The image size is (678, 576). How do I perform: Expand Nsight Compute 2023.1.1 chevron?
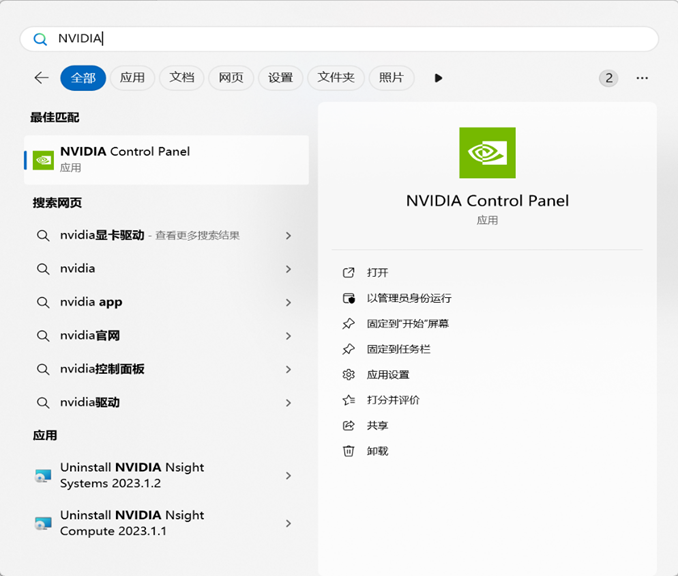click(288, 523)
